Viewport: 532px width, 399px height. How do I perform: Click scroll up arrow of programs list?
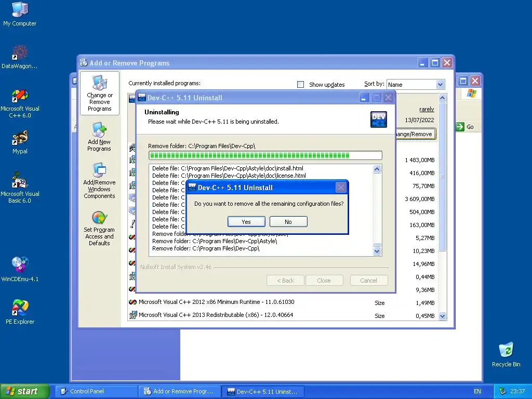click(442, 98)
